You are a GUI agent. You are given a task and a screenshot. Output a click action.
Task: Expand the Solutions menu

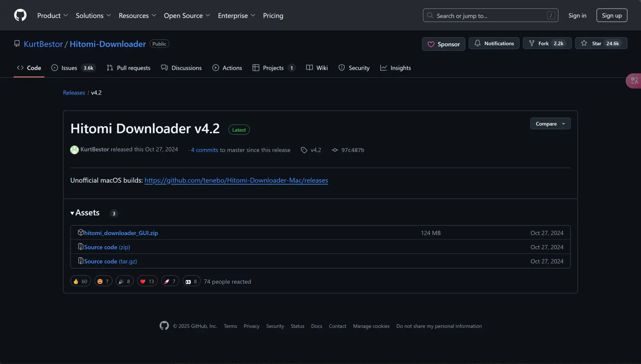tap(93, 16)
